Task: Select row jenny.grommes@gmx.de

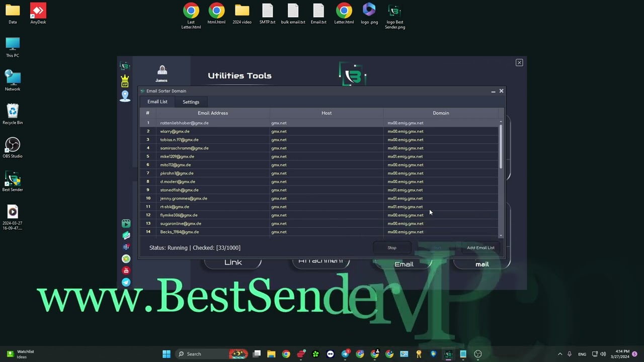Action: (319, 198)
